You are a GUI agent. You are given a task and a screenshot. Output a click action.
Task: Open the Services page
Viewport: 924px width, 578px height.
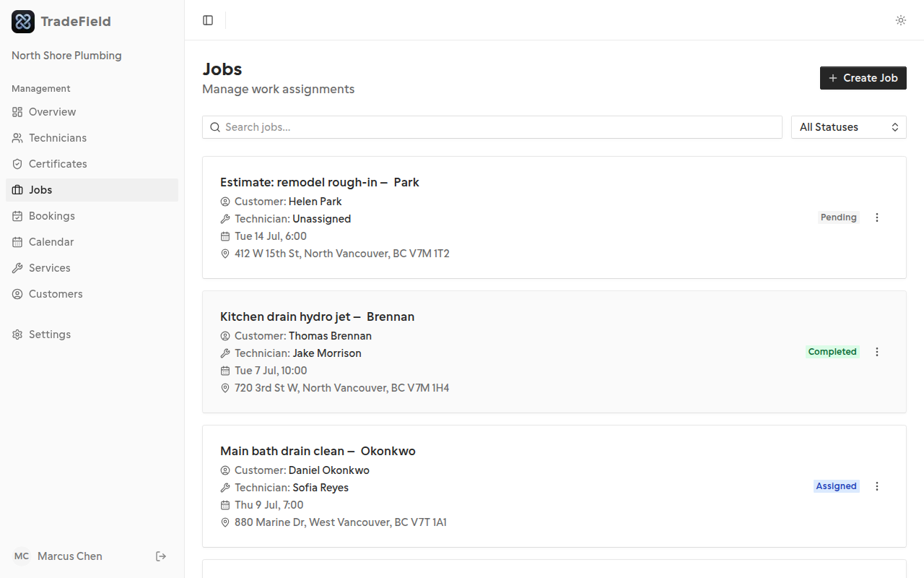[x=92, y=268]
